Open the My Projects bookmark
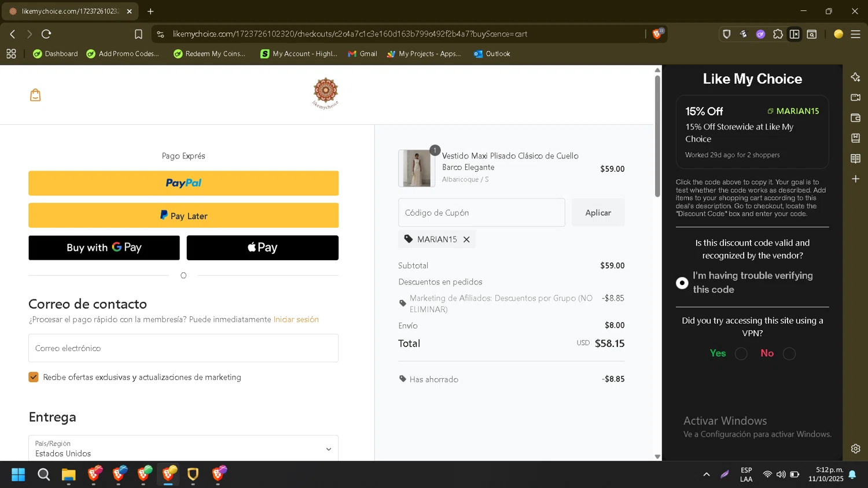Viewport: 868px width, 488px height. [424, 54]
